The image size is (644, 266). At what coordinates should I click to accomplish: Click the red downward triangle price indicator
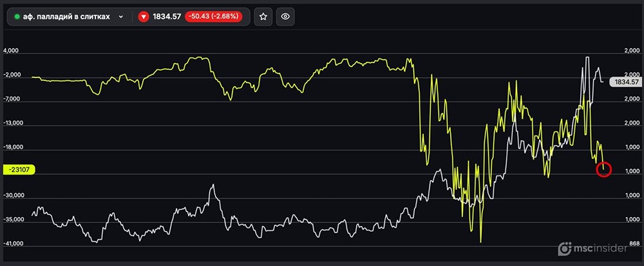(144, 17)
